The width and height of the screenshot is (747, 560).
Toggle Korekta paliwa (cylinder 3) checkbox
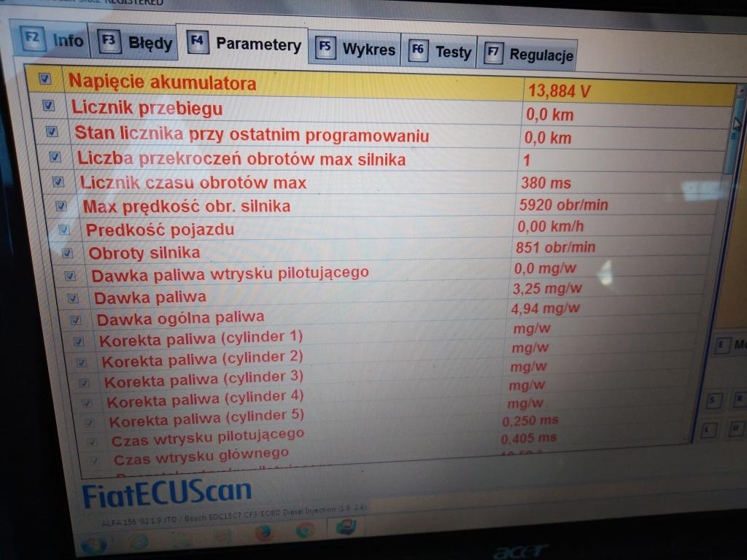(84, 382)
